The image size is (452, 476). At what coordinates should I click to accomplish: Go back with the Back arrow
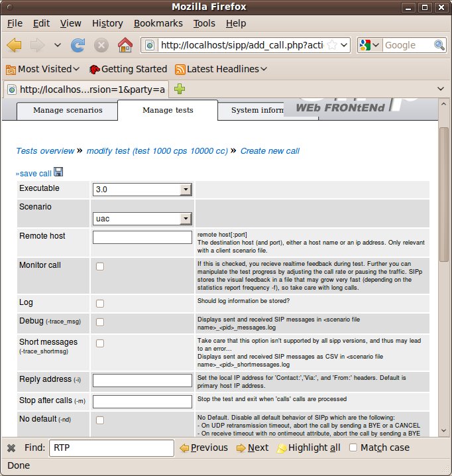coord(14,45)
